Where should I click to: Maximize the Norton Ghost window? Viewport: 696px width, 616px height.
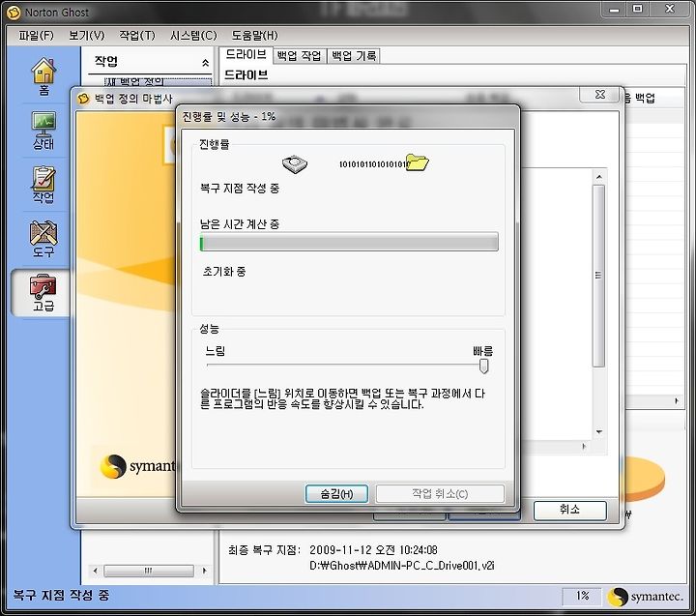pos(637,10)
